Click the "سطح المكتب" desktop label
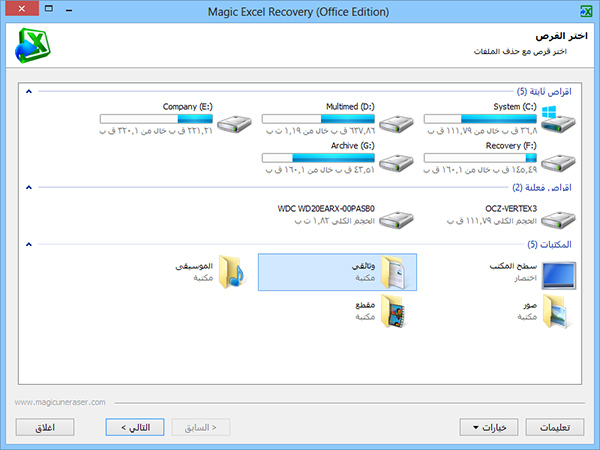This screenshot has width=600, height=450. (x=513, y=266)
